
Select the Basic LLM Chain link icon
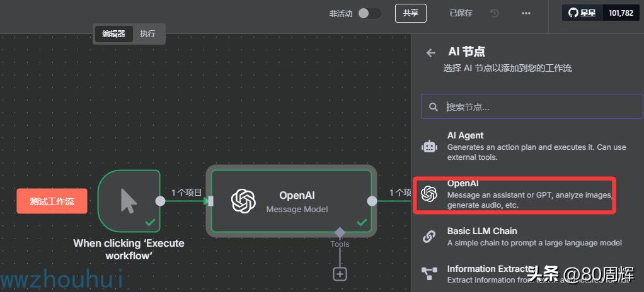click(429, 237)
